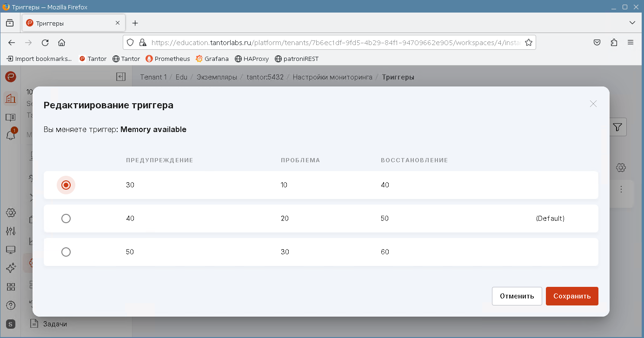644x338 pixels.
Task: Open the Prometheus bookmark
Action: coord(168,59)
